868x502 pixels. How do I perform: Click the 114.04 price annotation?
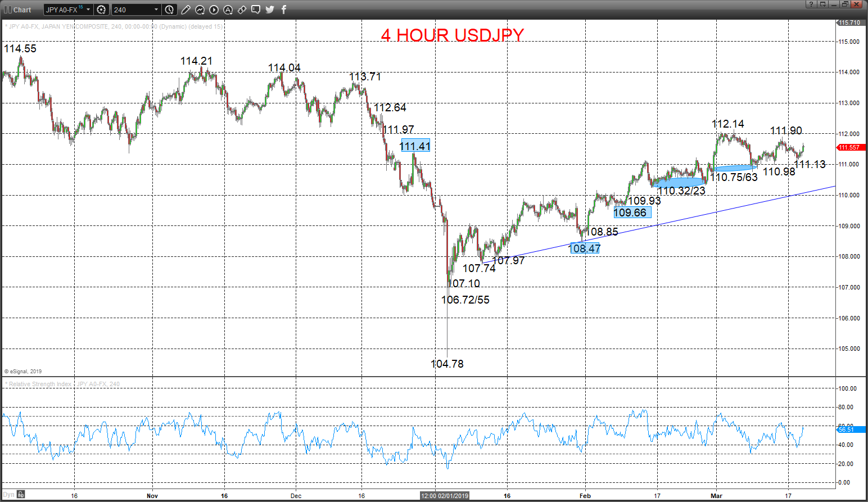(284, 67)
